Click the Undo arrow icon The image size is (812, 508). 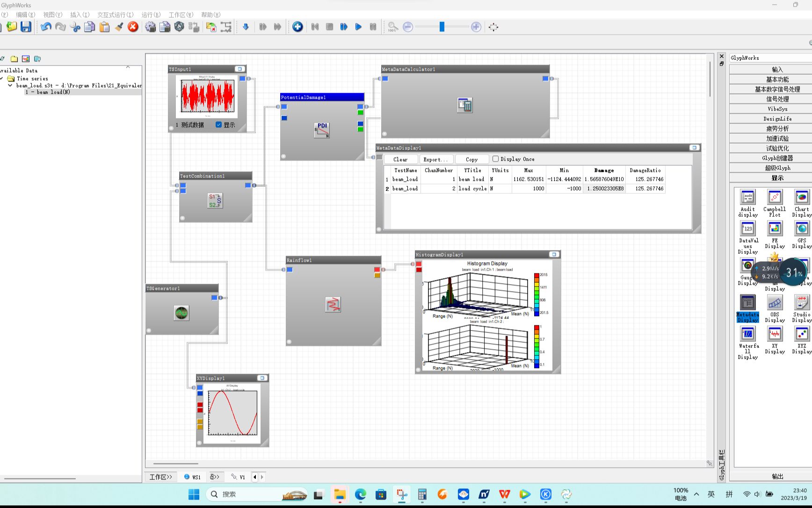pos(46,27)
